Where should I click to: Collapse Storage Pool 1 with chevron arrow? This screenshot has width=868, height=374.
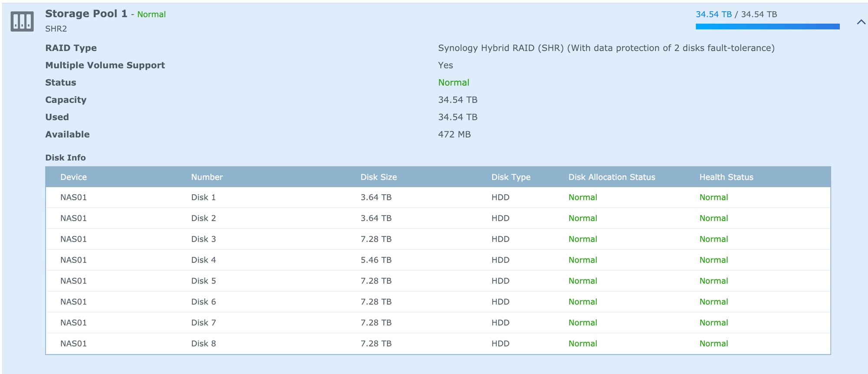(x=861, y=22)
